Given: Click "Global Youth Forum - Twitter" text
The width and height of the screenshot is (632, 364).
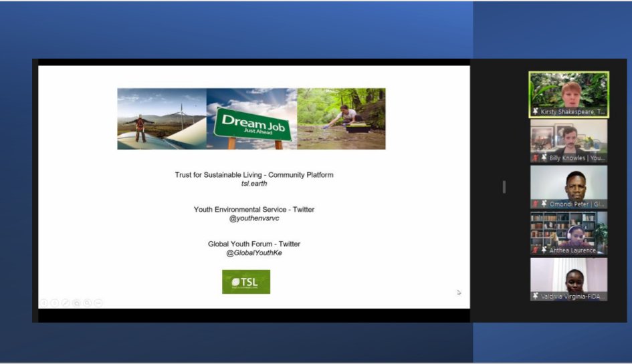Looking at the screenshot, I should pos(254,244).
